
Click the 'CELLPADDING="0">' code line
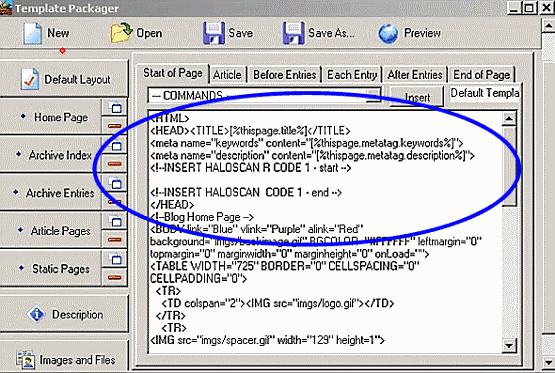[x=199, y=279]
